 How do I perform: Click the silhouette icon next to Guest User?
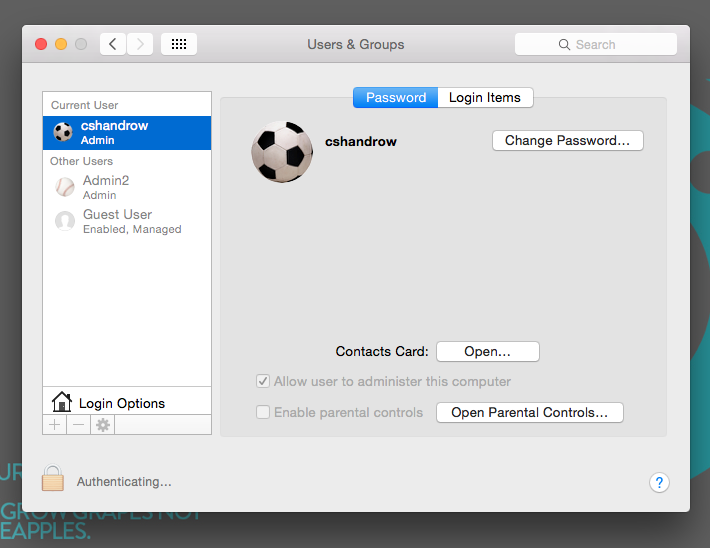(65, 221)
